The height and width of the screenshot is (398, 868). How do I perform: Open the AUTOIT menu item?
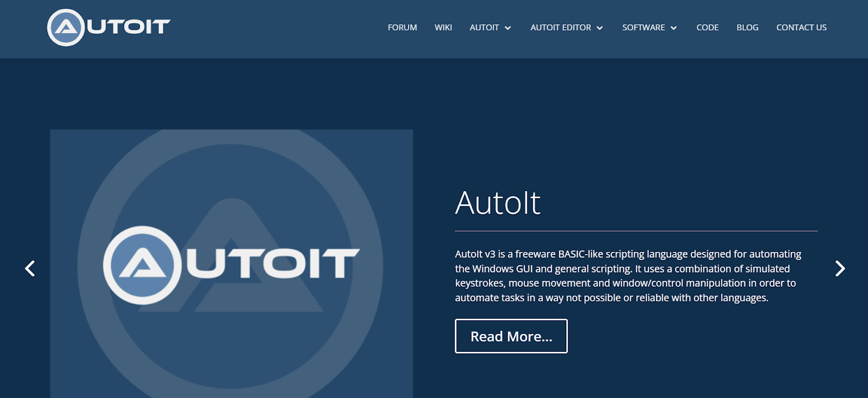484,27
